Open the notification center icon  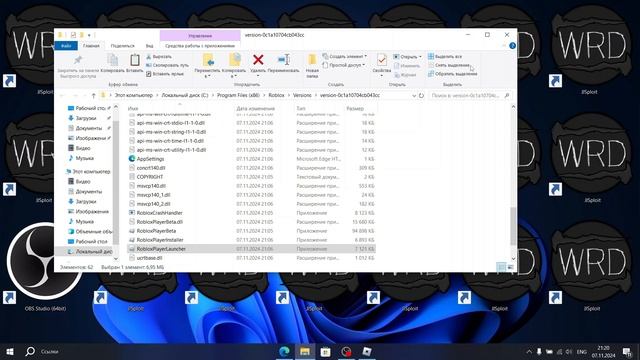(x=627, y=351)
